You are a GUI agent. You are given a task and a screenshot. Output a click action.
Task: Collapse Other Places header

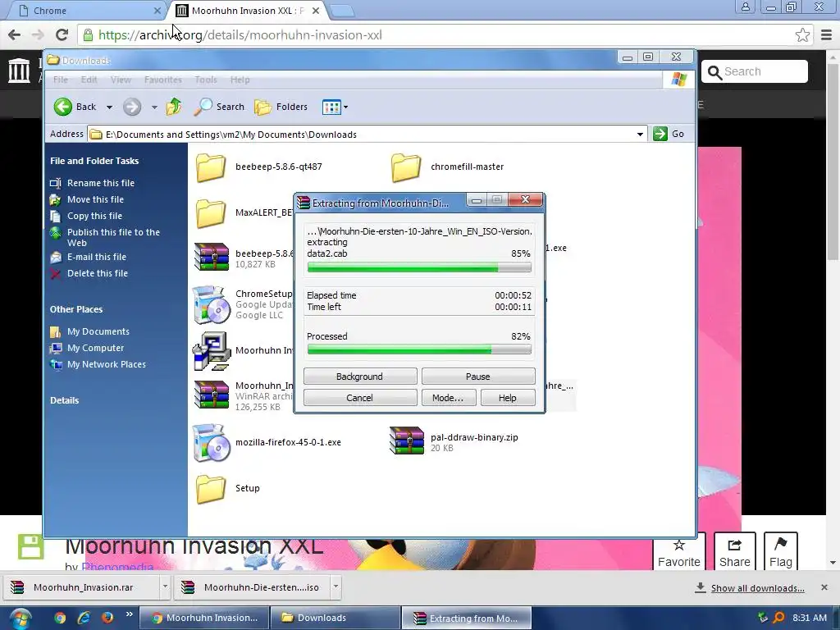click(76, 309)
